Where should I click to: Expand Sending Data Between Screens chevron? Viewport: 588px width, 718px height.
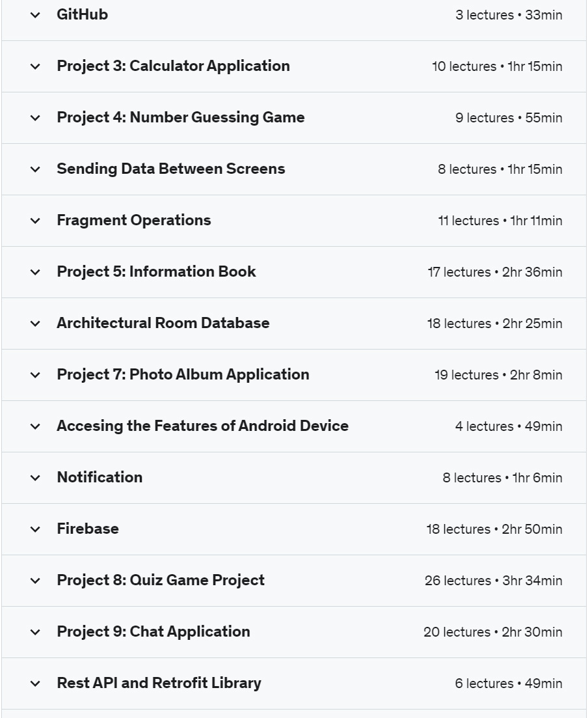click(x=35, y=169)
